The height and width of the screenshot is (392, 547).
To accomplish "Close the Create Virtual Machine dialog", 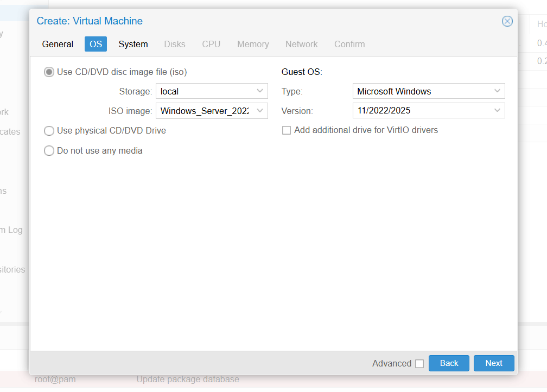I will [507, 21].
